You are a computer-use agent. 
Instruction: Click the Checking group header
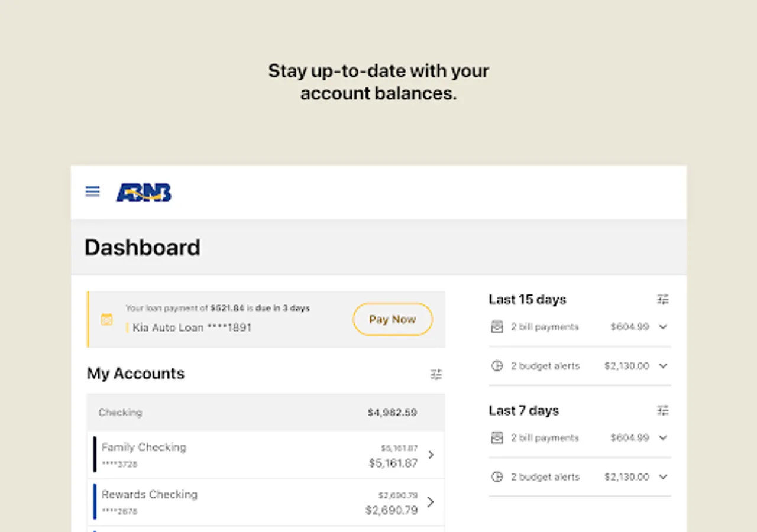click(266, 413)
